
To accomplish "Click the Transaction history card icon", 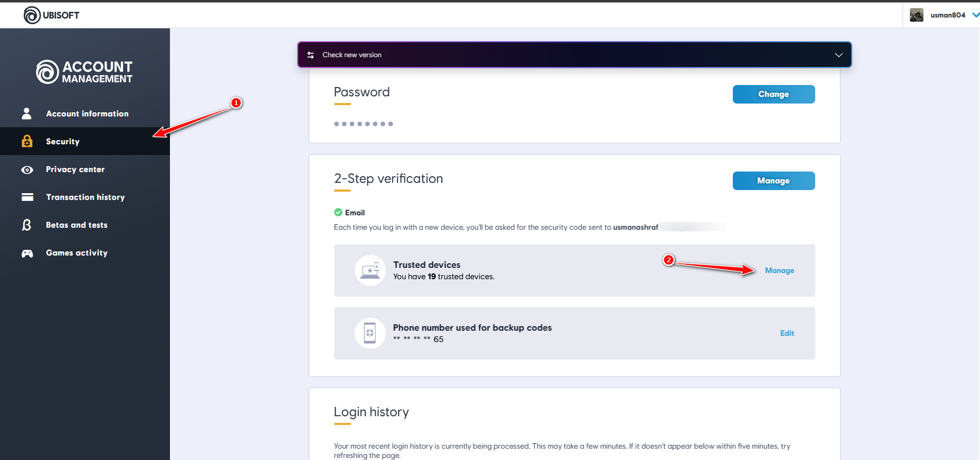I will [27, 197].
